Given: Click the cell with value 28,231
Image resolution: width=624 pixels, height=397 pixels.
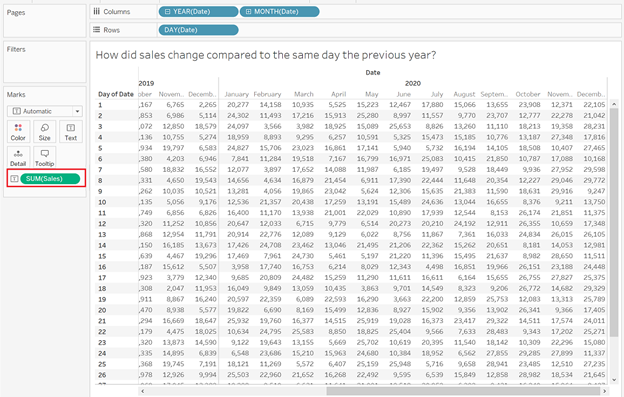Looking at the screenshot, I should [594, 126].
